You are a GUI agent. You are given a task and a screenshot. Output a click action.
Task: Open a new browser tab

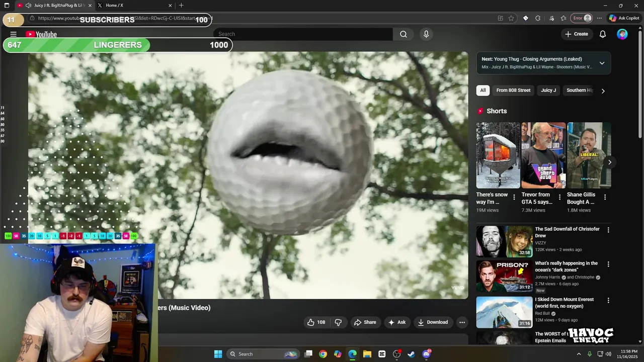(181, 6)
